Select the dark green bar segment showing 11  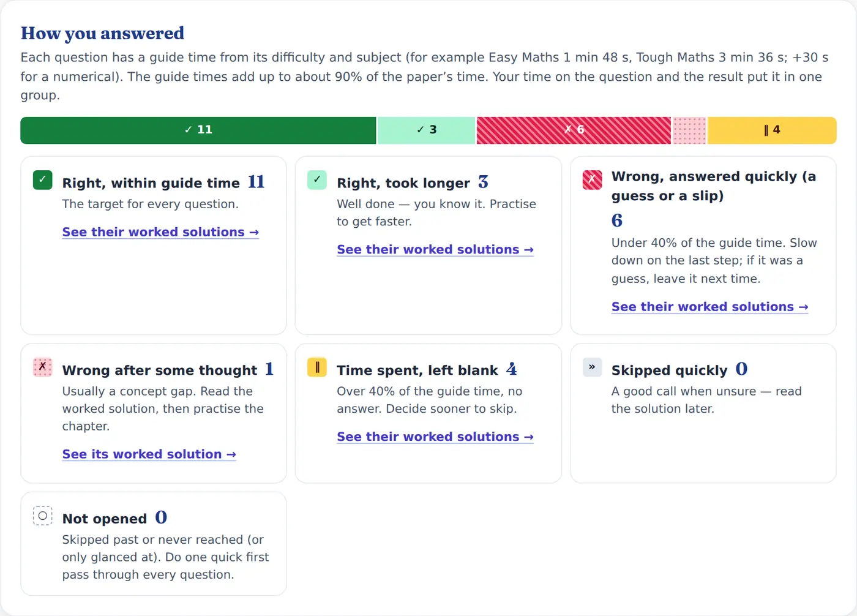click(198, 130)
